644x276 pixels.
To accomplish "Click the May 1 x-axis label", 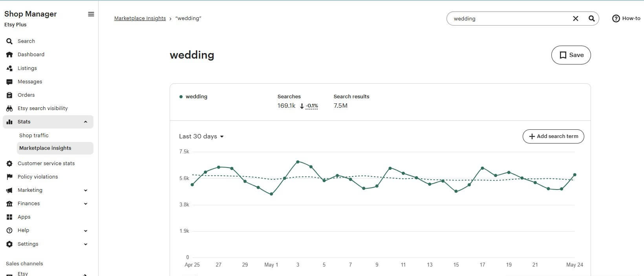I will click(x=271, y=265).
